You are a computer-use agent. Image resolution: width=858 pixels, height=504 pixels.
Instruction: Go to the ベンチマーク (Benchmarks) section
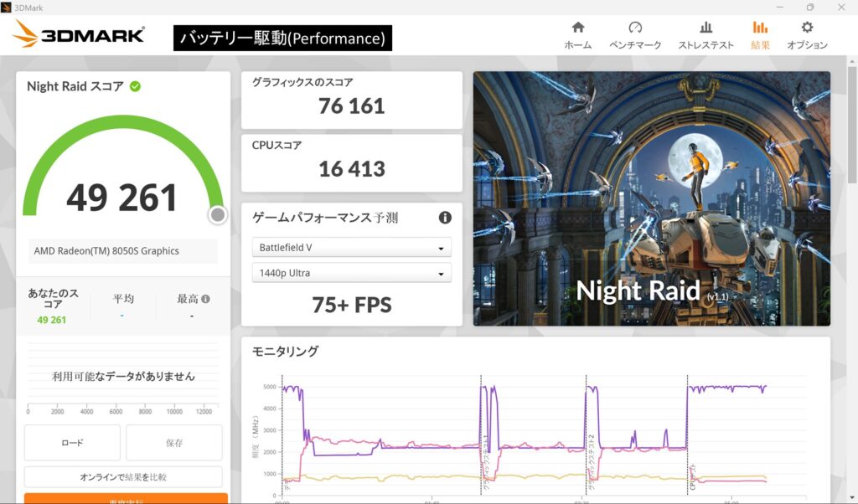[635, 35]
